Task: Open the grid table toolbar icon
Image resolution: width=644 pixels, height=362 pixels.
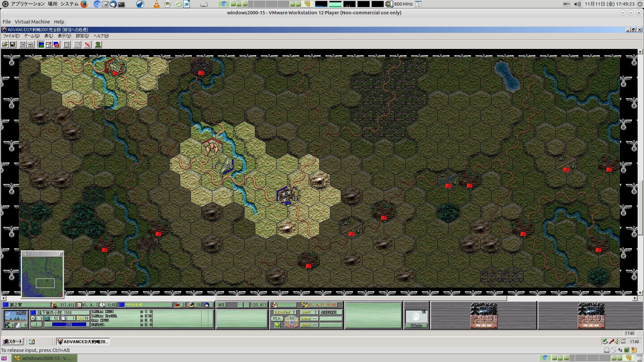Action: point(67,45)
